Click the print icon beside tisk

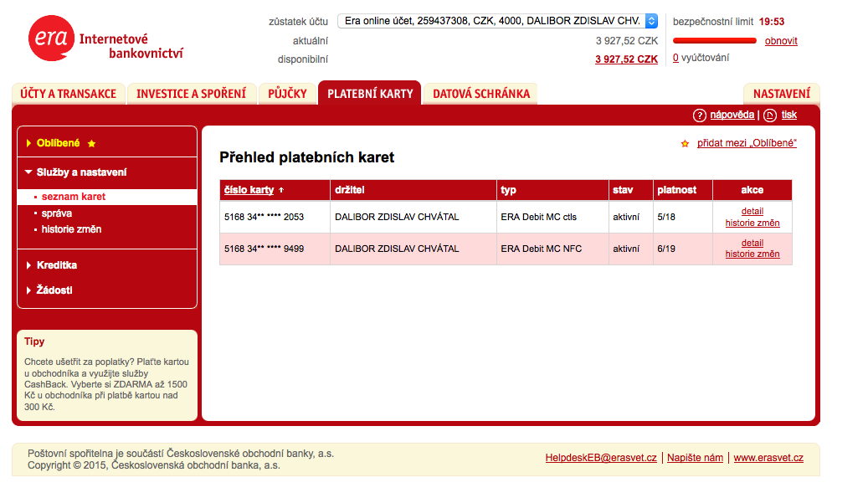pyautogui.click(x=769, y=116)
